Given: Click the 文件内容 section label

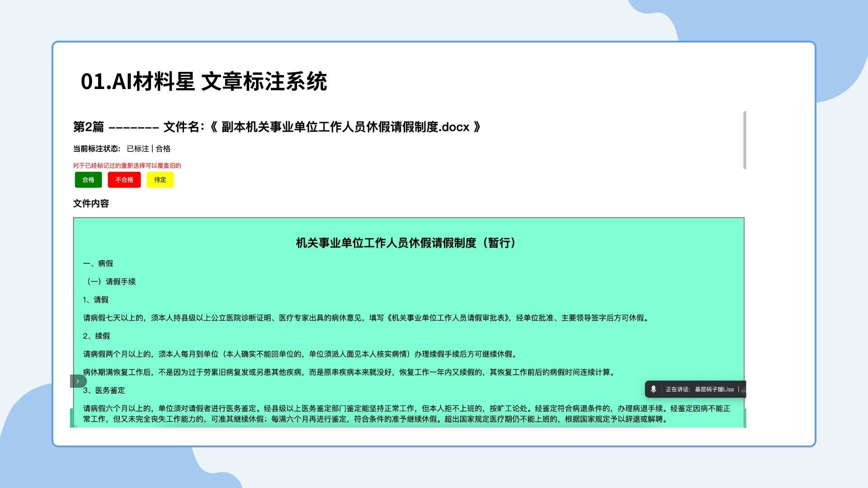Looking at the screenshot, I should click(91, 204).
